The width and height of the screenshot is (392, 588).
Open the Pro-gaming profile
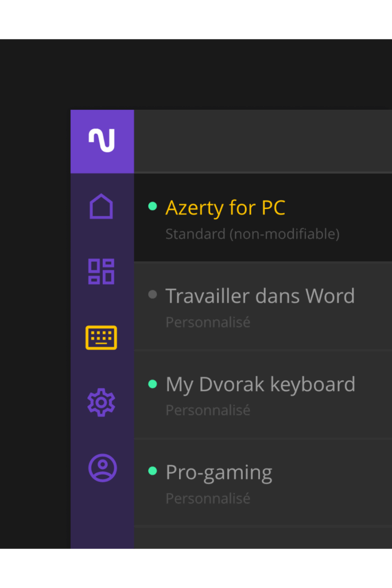pyautogui.click(x=219, y=473)
